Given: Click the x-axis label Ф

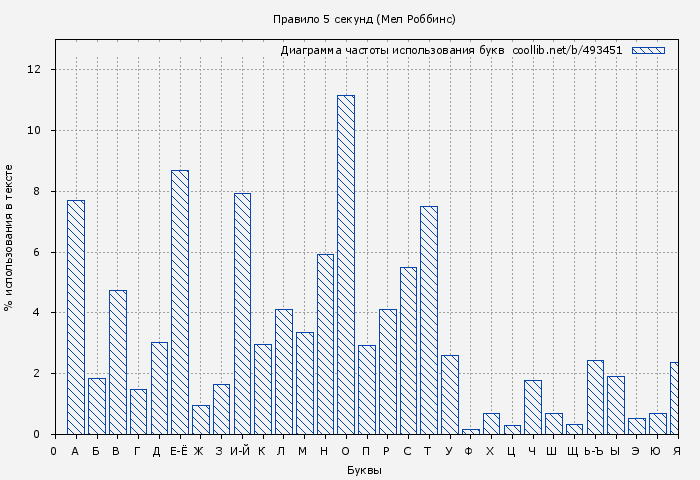Looking at the screenshot, I should (470, 451).
